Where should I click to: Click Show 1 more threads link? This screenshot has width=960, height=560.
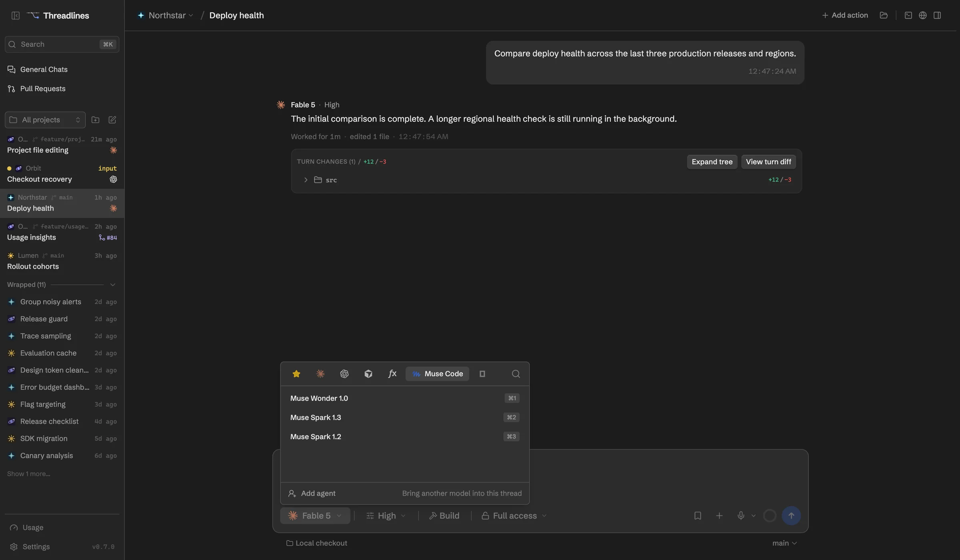click(28, 474)
